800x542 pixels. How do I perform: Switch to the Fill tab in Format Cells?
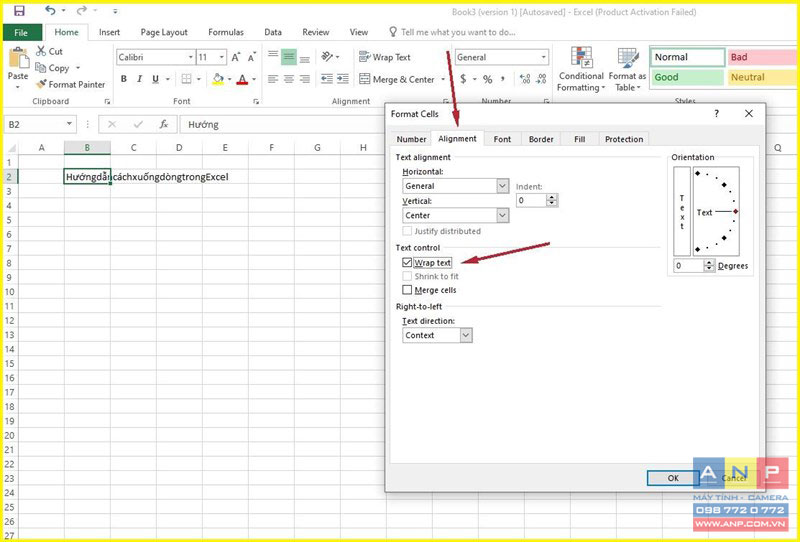(x=580, y=139)
